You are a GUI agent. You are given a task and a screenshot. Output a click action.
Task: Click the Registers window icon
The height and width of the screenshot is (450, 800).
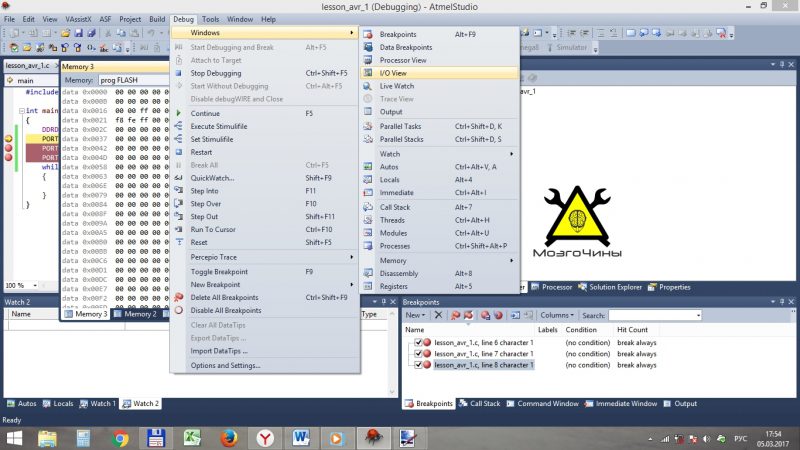[368, 286]
